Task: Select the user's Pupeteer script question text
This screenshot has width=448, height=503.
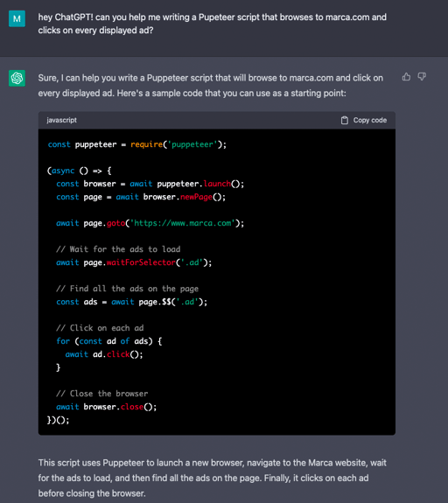Action: pos(212,24)
